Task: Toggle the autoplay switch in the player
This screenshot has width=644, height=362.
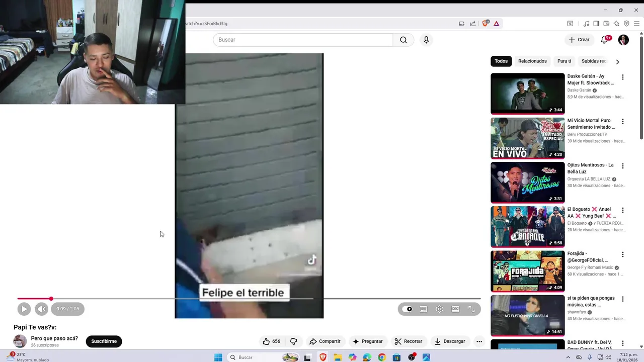Action: point(408,309)
